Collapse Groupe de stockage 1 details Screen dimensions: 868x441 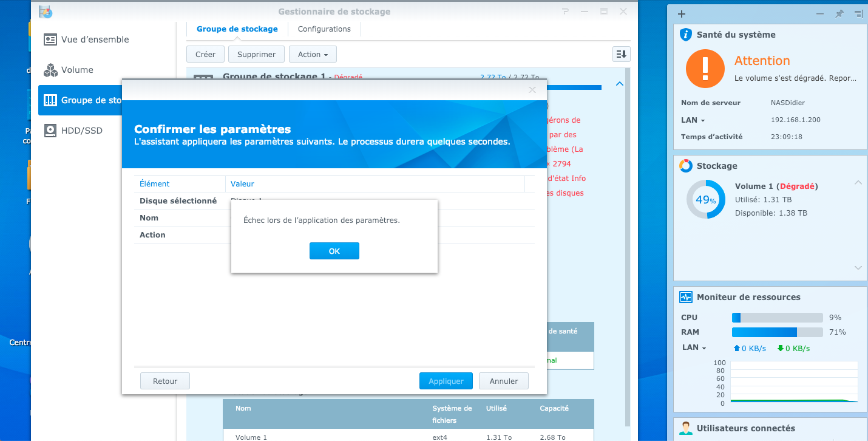coord(619,84)
